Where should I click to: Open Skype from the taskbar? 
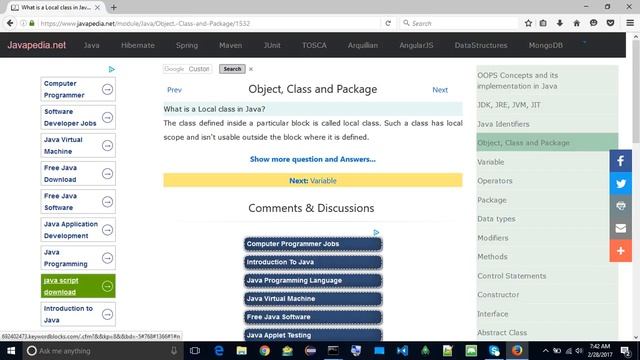(494, 351)
